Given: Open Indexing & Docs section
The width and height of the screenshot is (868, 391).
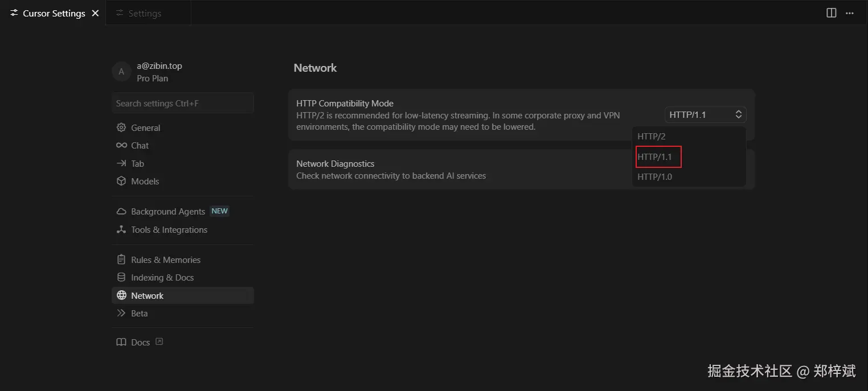Looking at the screenshot, I should click(x=183, y=277).
